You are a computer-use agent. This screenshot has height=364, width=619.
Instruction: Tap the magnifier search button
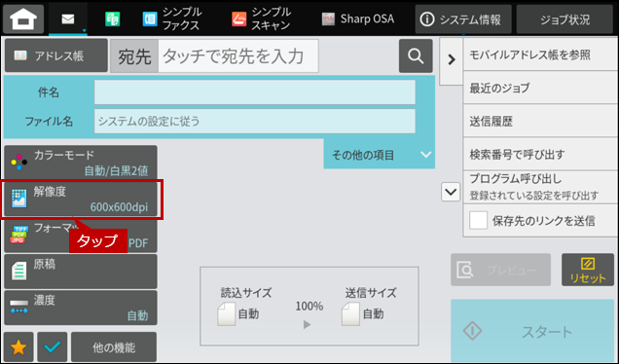coord(416,55)
